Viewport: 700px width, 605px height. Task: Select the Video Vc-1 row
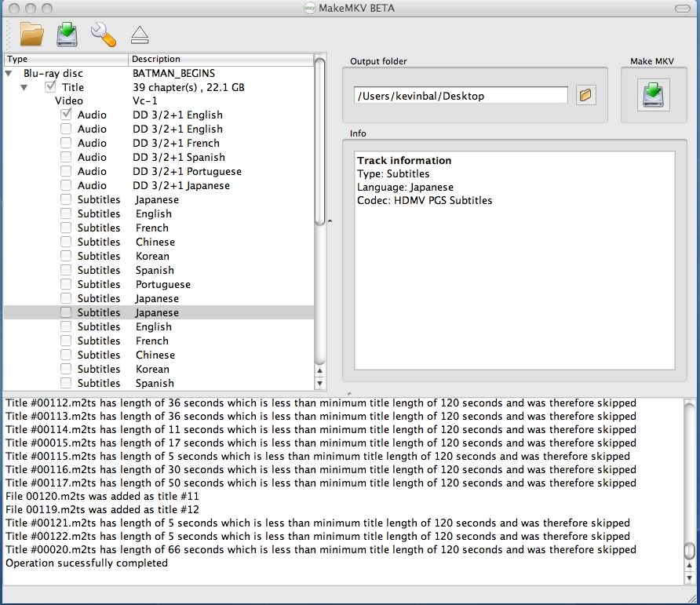[159, 101]
